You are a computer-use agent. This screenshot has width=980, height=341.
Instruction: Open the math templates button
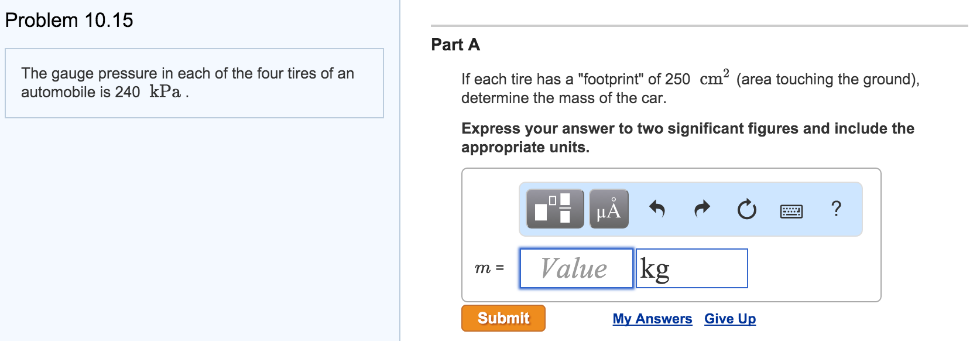tap(555, 209)
